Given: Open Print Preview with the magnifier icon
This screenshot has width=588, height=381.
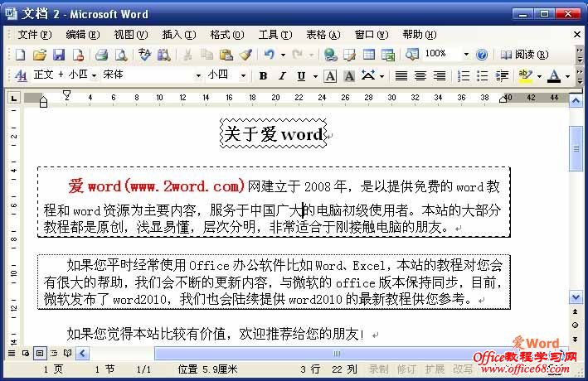Looking at the screenshot, I should [x=121, y=55].
